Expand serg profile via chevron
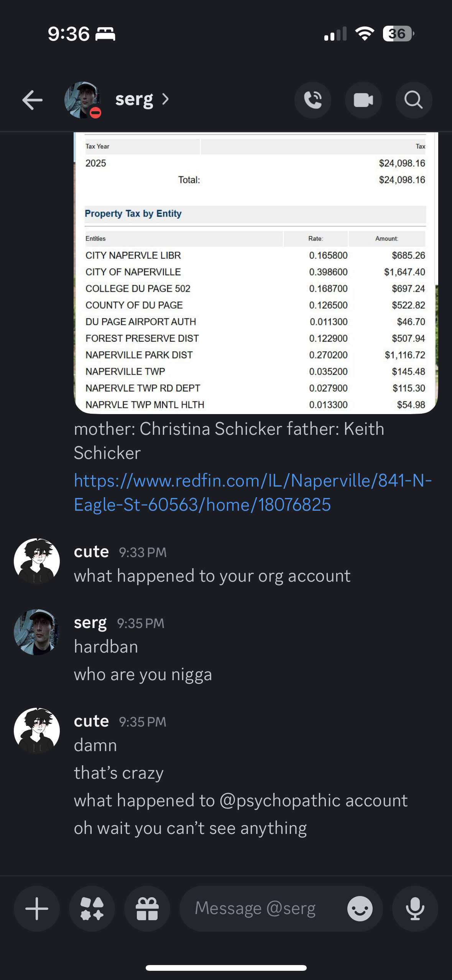Image resolution: width=452 pixels, height=980 pixels. click(x=166, y=99)
